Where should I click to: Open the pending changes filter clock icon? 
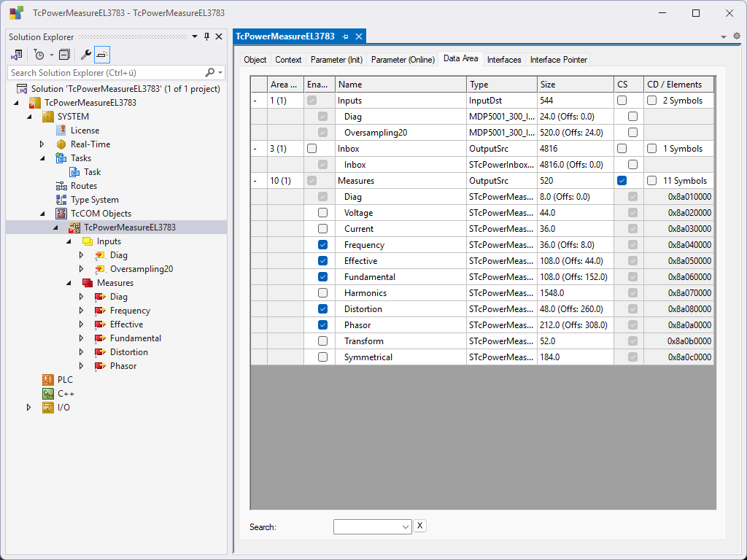[x=39, y=55]
